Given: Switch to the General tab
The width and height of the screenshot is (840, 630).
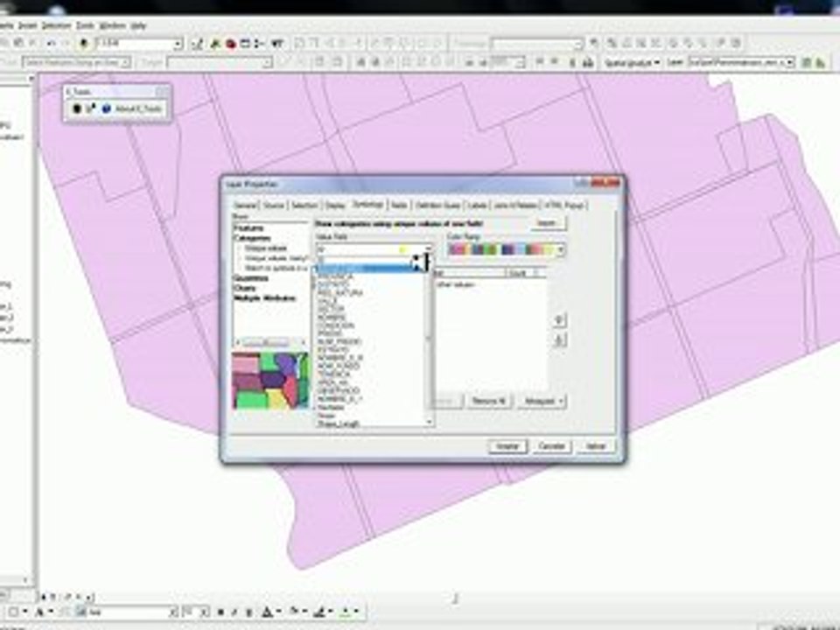Looking at the screenshot, I should click(x=245, y=206).
